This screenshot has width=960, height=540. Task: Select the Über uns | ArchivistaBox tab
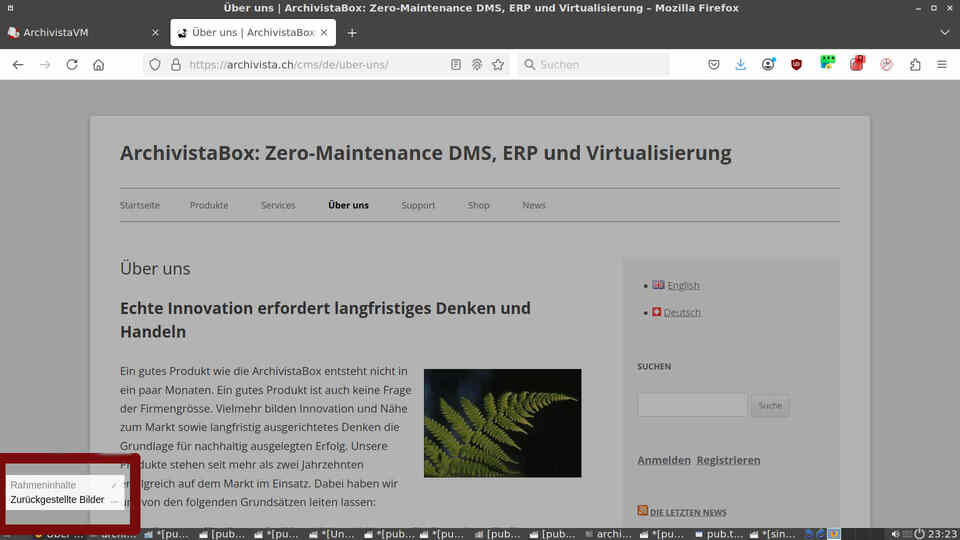pos(253,32)
